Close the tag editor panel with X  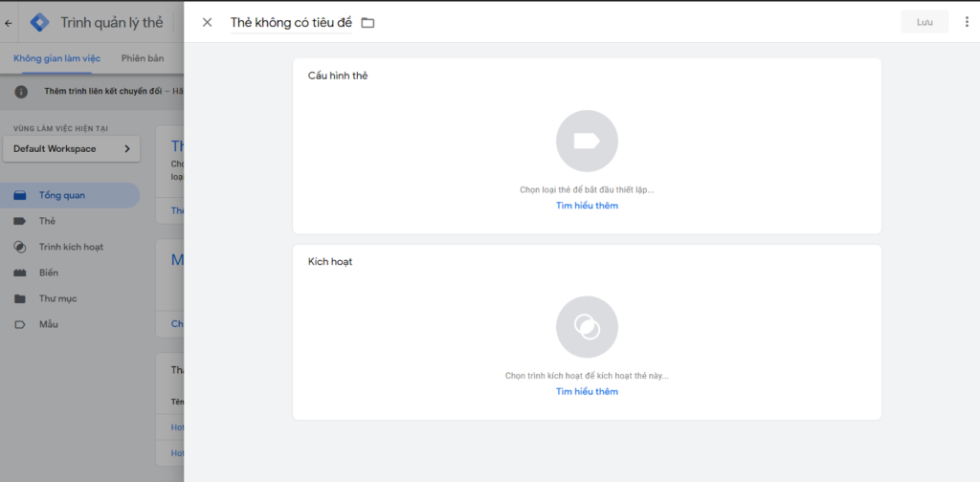(x=208, y=23)
